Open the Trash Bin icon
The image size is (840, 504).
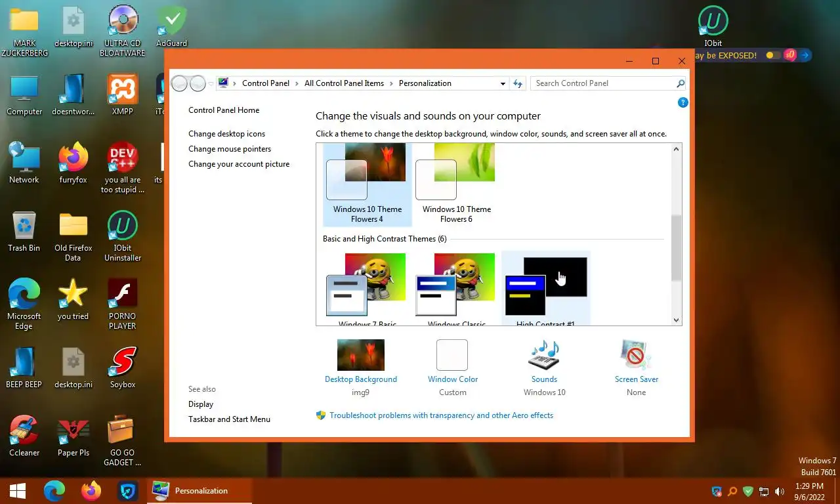click(24, 231)
